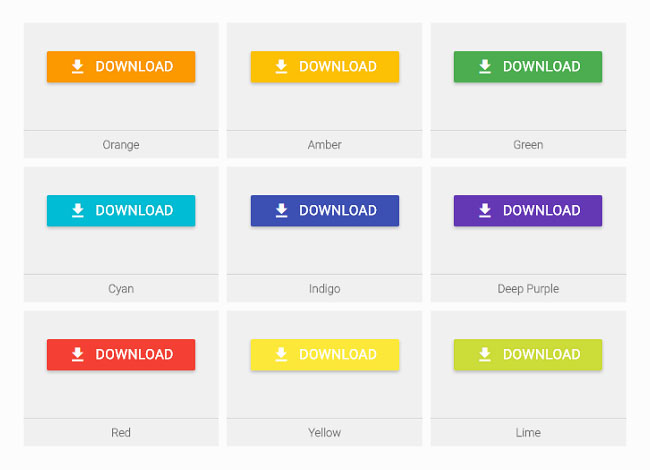Click the download arrow icon on yellow button
The height and width of the screenshot is (470, 650).
(x=281, y=355)
